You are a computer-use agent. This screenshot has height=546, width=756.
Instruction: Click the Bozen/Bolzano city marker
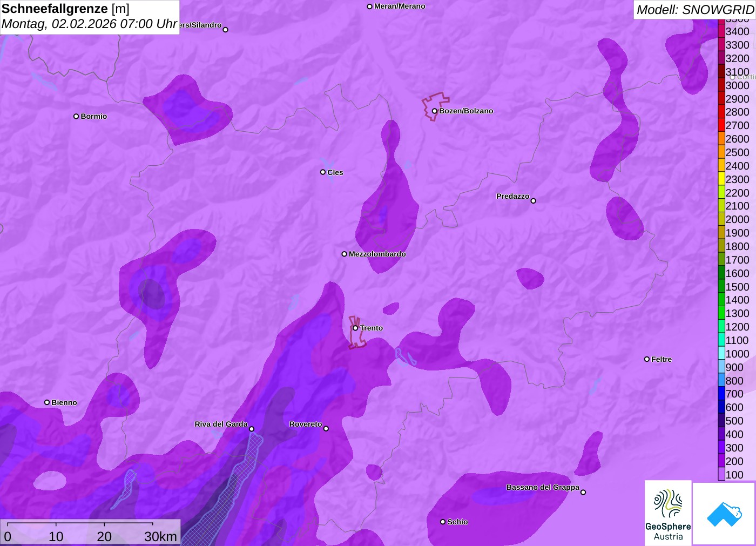click(x=434, y=111)
